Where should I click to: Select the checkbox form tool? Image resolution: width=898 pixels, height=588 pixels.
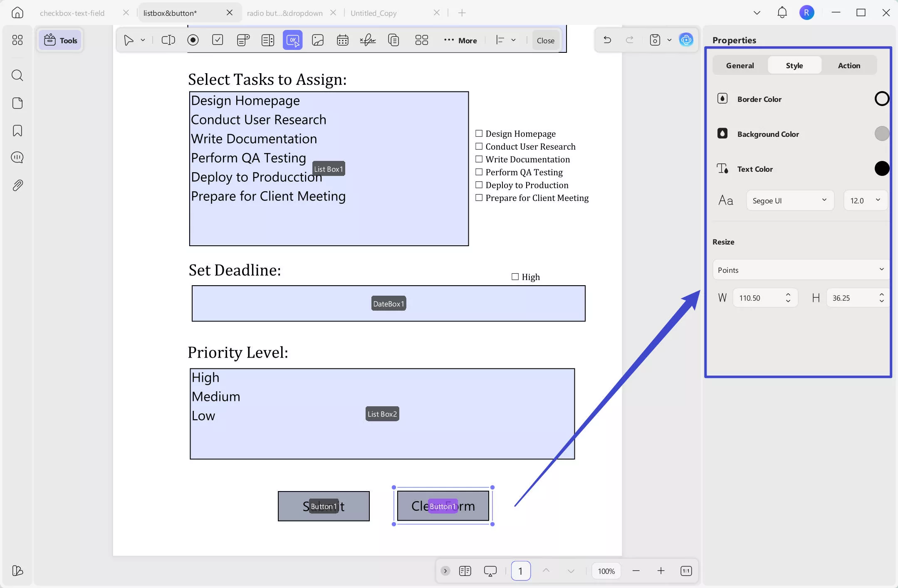[x=218, y=40]
